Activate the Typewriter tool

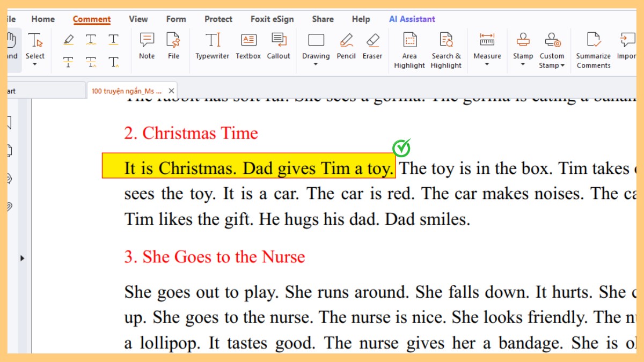point(212,46)
